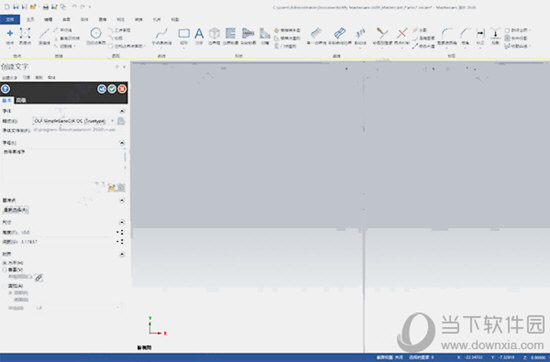This screenshot has height=362, width=550.
Task: Choose the circle center point tool
Action: 96,35
